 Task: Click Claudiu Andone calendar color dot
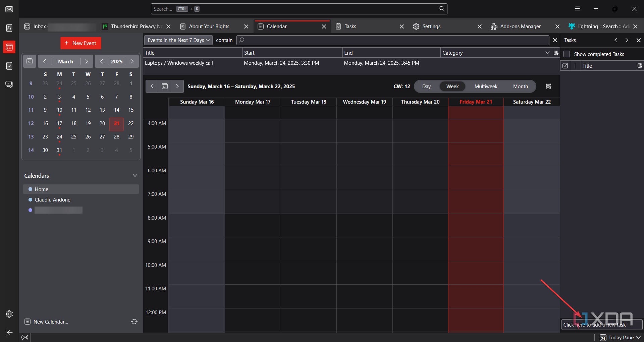coord(30,199)
